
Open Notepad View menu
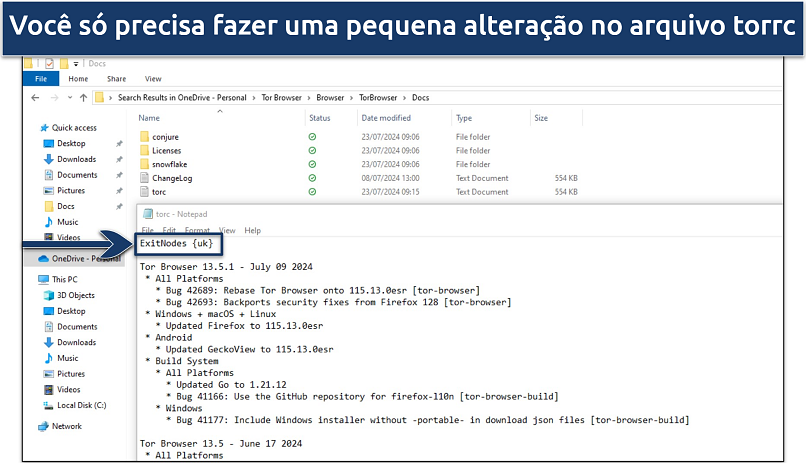[227, 230]
